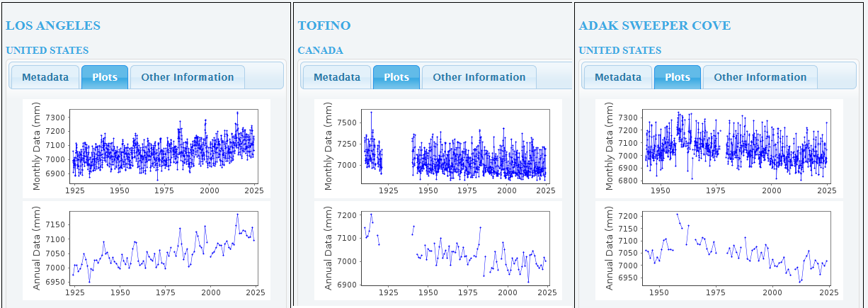The image size is (868, 308).
Task: Click the CANADA country label
Action: click(320, 50)
